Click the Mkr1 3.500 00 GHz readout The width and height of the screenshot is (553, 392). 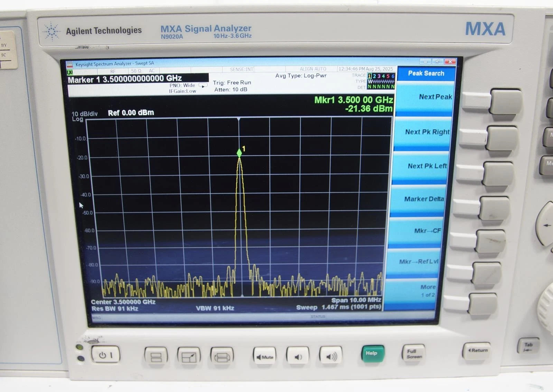click(x=354, y=100)
